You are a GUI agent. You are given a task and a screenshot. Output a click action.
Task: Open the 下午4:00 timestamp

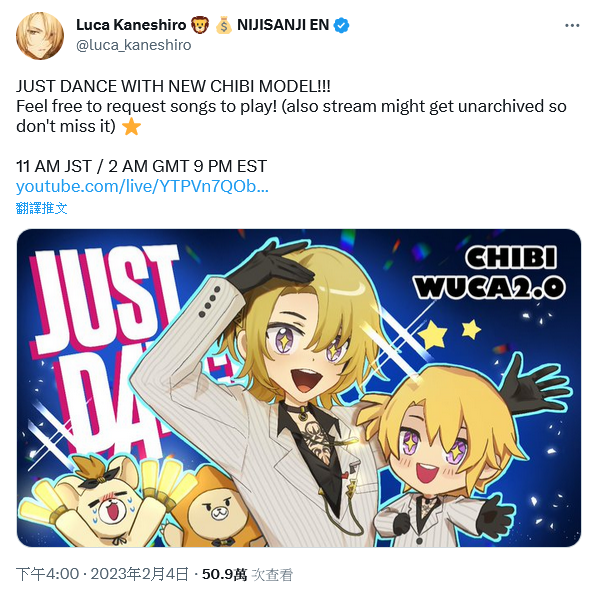[48, 574]
